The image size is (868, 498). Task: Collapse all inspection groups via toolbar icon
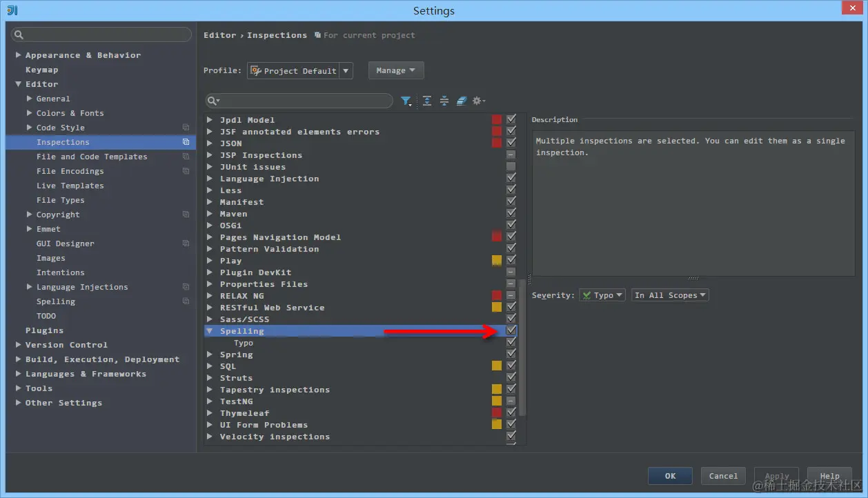coord(445,101)
